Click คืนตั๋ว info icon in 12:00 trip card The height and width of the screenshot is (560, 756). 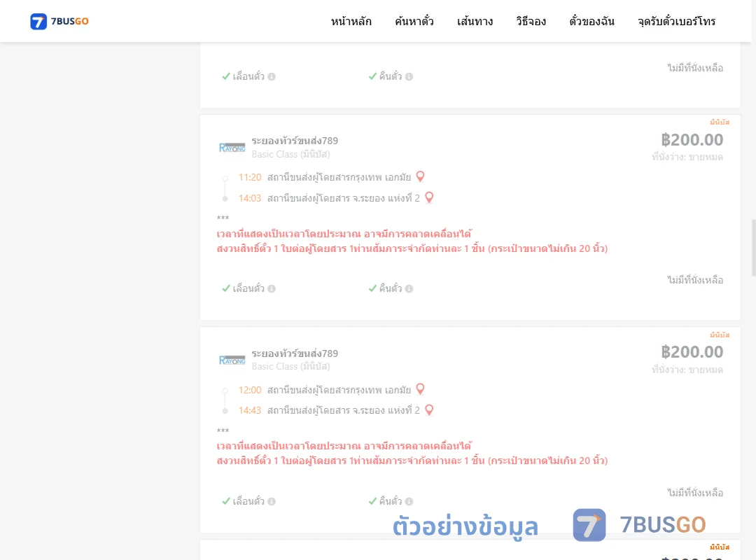click(x=409, y=501)
